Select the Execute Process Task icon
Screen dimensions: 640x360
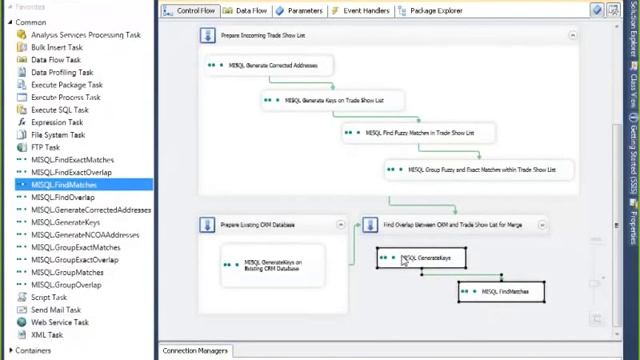click(22, 97)
